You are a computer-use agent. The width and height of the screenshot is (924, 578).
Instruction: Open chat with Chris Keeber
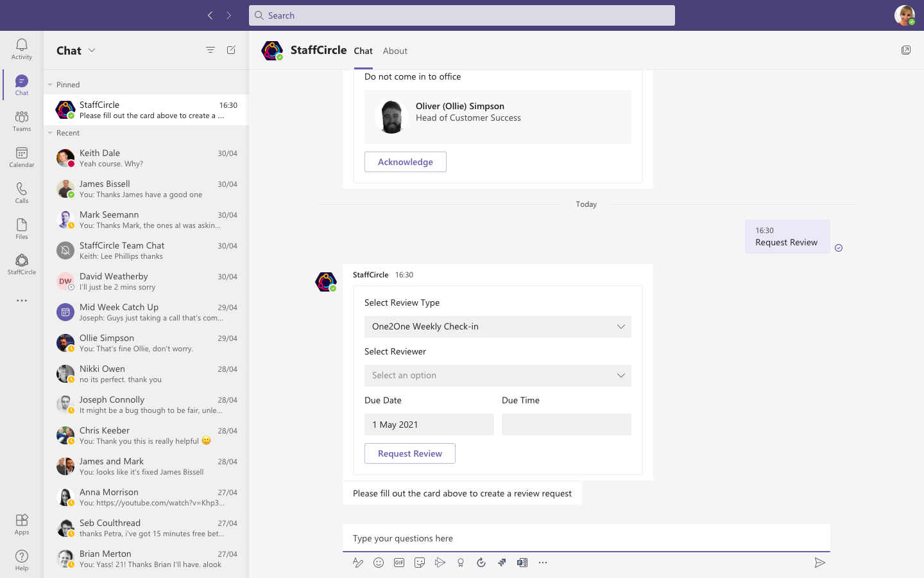pos(146,435)
